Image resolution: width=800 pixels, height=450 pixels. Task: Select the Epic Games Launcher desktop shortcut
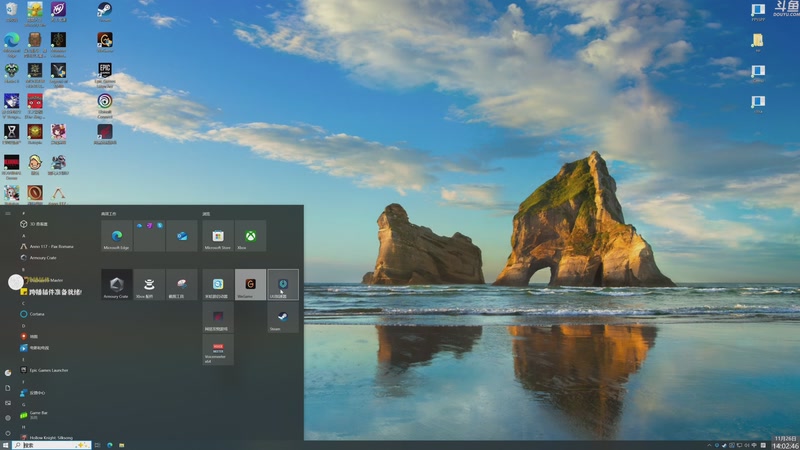tap(105, 75)
